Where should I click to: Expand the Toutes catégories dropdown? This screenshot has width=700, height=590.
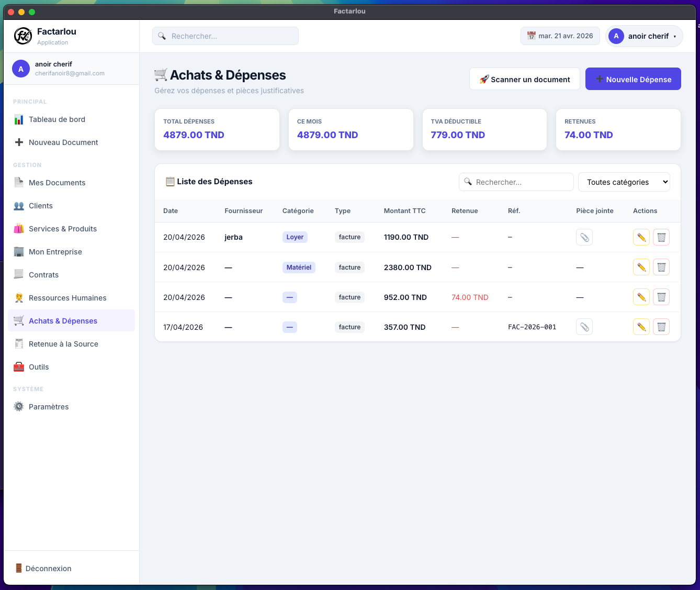tap(624, 182)
